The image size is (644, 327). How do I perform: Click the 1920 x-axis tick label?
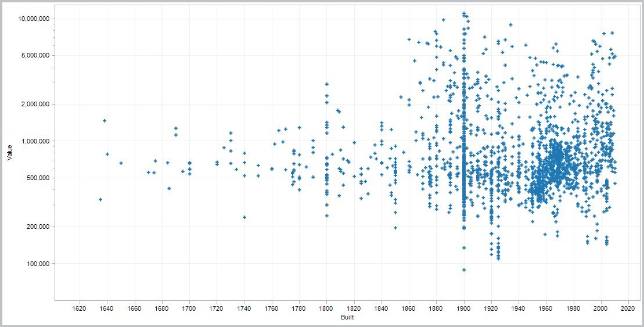(491, 308)
